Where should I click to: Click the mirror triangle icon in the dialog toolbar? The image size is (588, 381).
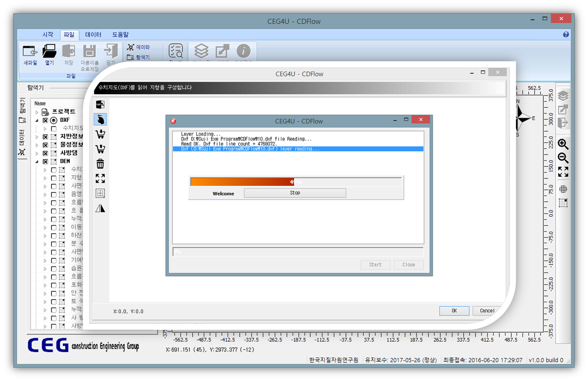coord(100,208)
